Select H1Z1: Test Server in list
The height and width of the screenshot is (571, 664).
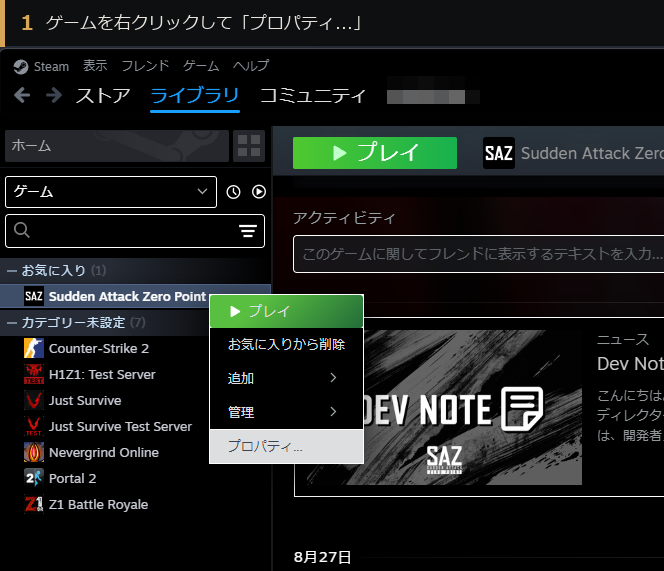(x=102, y=374)
